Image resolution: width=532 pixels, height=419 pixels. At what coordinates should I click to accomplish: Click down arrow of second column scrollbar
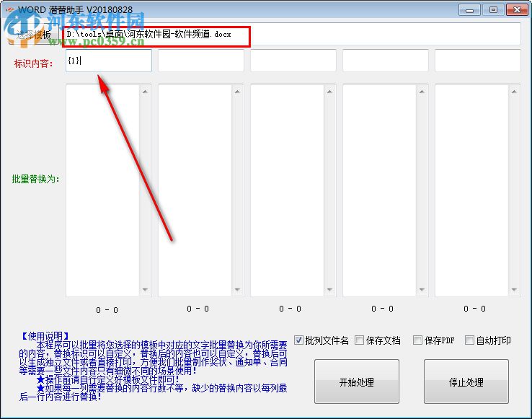[237, 290]
